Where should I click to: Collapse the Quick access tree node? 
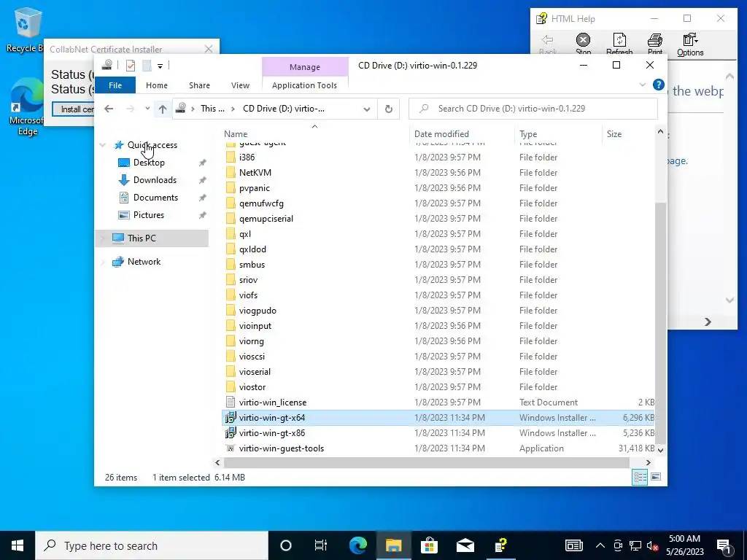click(102, 145)
